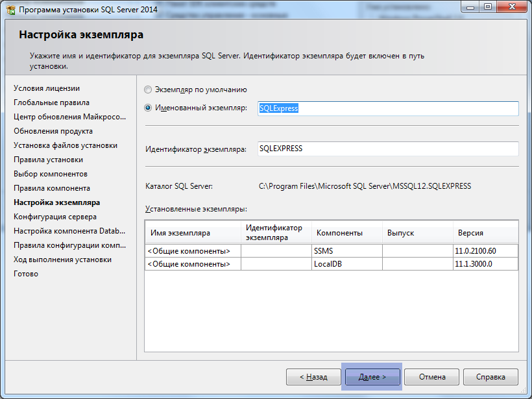Select the Установка файлов установки step
This screenshot has height=399, width=532.
coord(66,145)
